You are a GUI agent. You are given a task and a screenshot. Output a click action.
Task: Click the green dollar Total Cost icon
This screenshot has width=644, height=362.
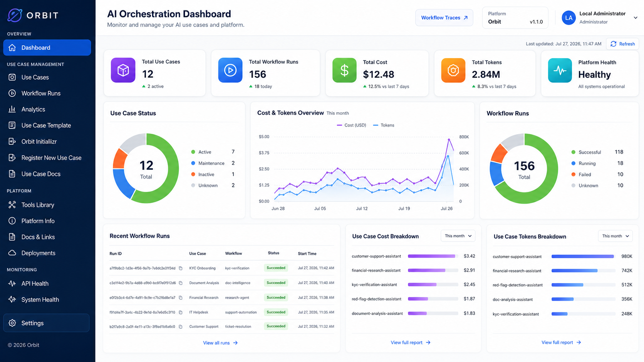pyautogui.click(x=344, y=70)
